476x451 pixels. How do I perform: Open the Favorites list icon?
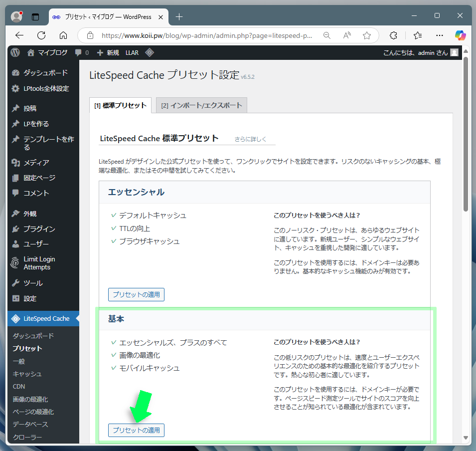pyautogui.click(x=418, y=35)
